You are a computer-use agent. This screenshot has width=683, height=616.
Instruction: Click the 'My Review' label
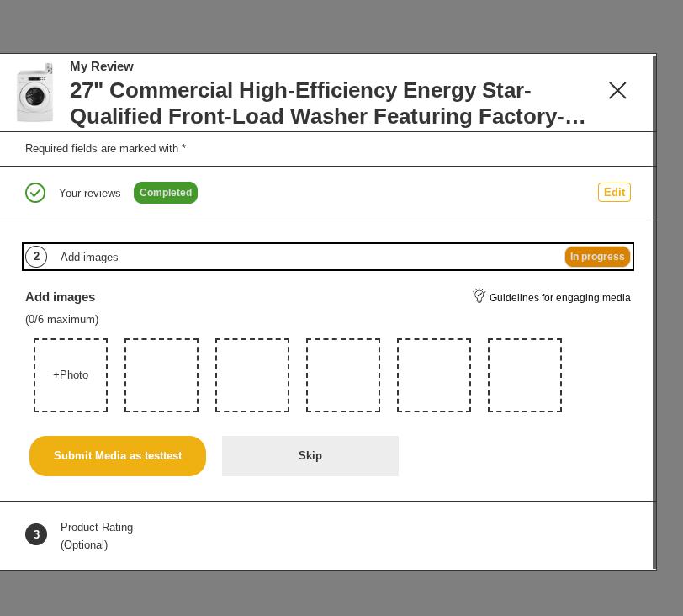click(102, 66)
